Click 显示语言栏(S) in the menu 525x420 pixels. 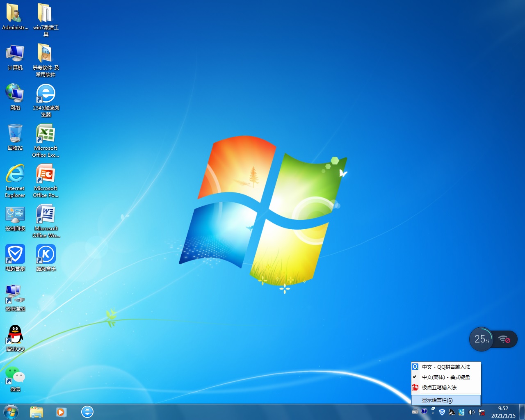437,400
